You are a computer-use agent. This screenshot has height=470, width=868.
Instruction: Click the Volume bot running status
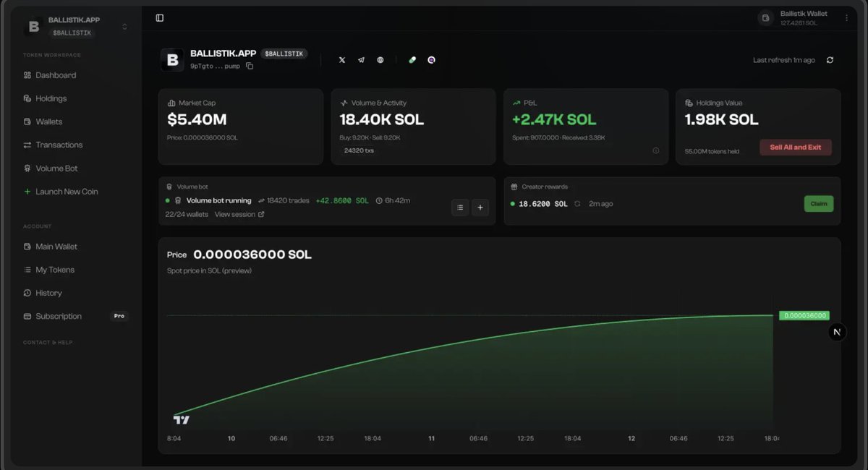tap(219, 200)
